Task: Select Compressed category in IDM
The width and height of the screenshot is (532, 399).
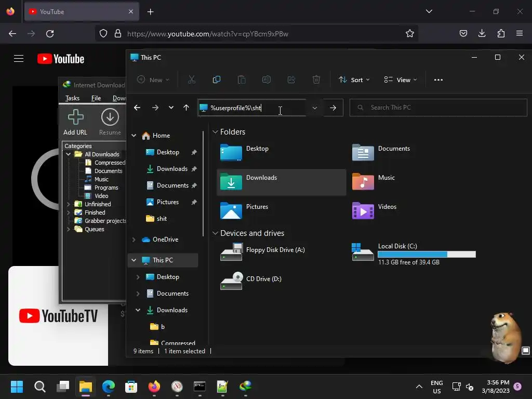Action: (110, 163)
